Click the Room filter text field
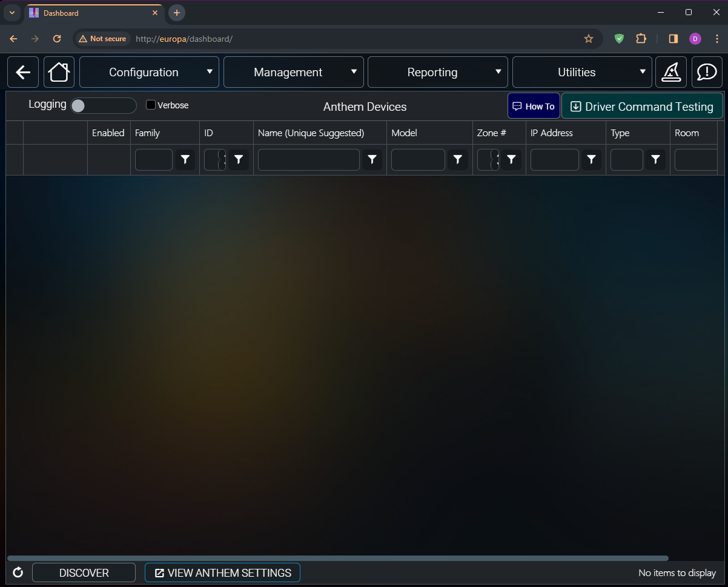 [x=696, y=160]
